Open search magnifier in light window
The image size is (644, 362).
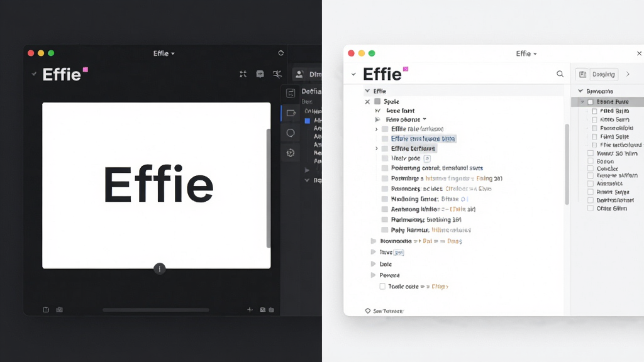560,74
